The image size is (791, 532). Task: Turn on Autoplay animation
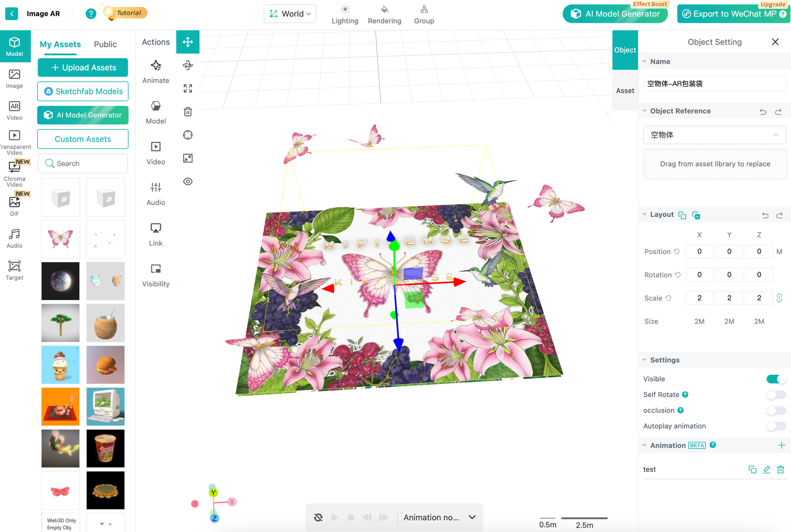[x=776, y=426]
